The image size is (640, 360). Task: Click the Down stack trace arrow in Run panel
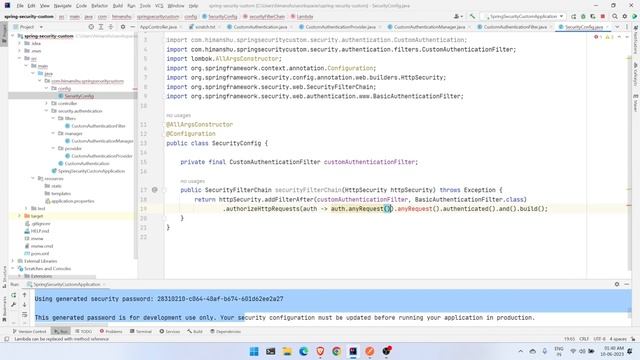[24, 304]
